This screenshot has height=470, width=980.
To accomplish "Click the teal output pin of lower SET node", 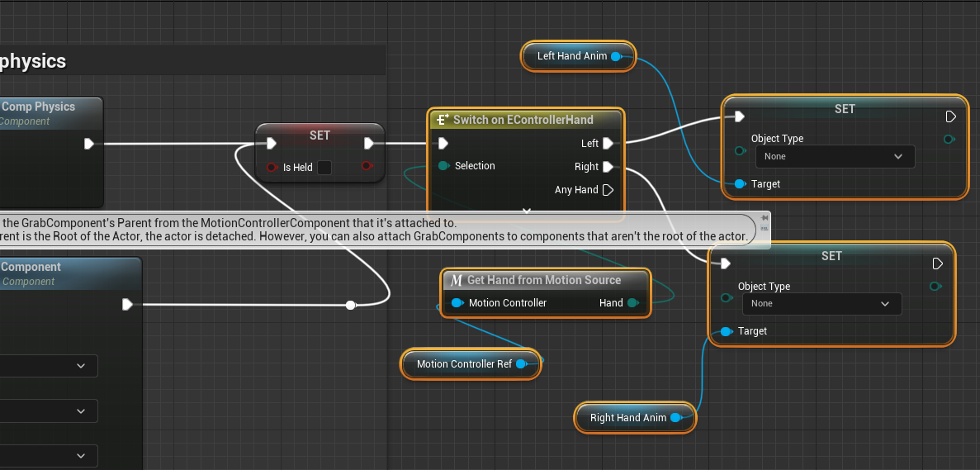I will point(935,287).
